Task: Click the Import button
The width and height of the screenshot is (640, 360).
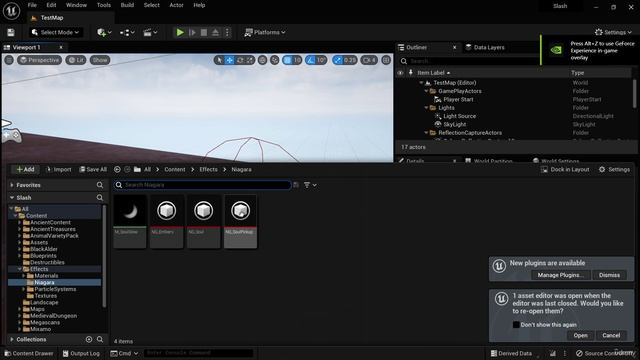Action: pyautogui.click(x=59, y=169)
